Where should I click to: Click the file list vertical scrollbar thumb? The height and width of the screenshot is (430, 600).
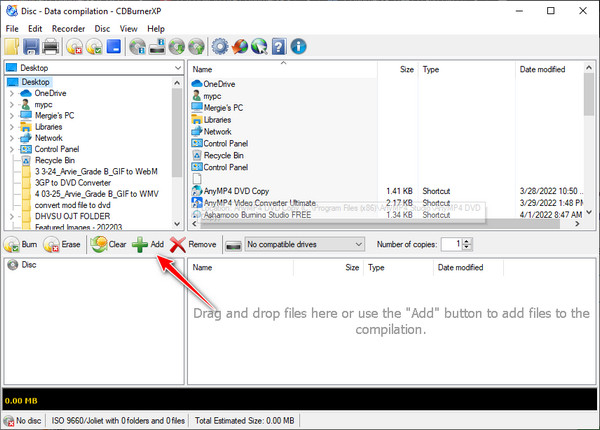(x=589, y=94)
